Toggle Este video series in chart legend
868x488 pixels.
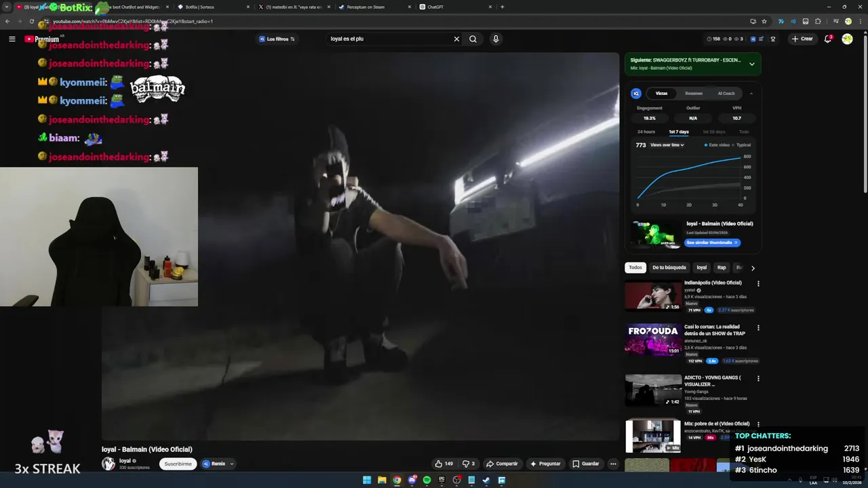(x=717, y=145)
